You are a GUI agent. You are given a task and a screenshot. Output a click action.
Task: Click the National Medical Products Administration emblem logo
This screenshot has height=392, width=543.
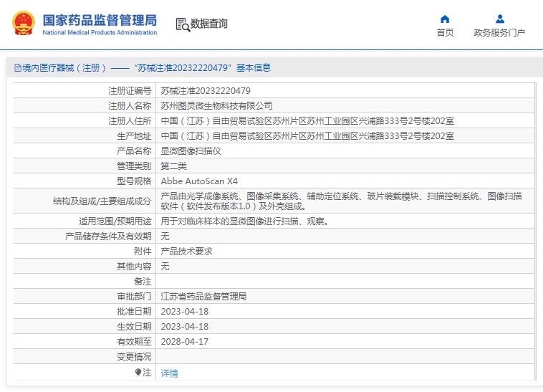tap(24, 24)
